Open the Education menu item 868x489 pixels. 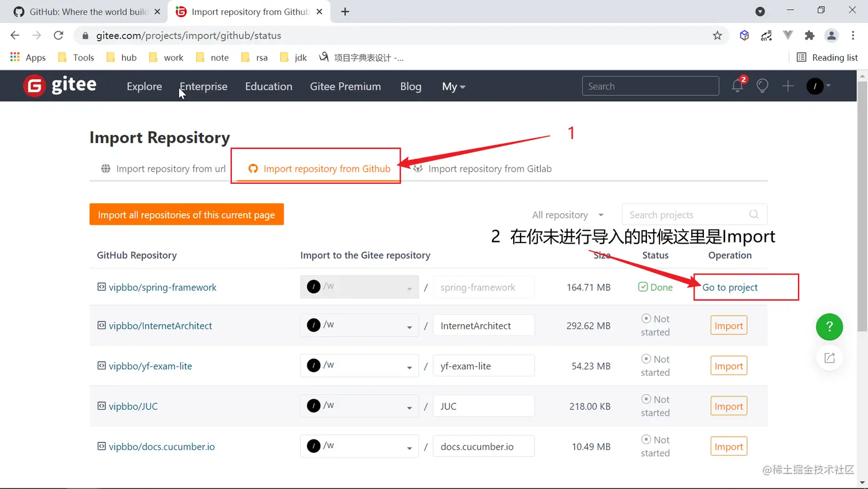click(x=269, y=86)
